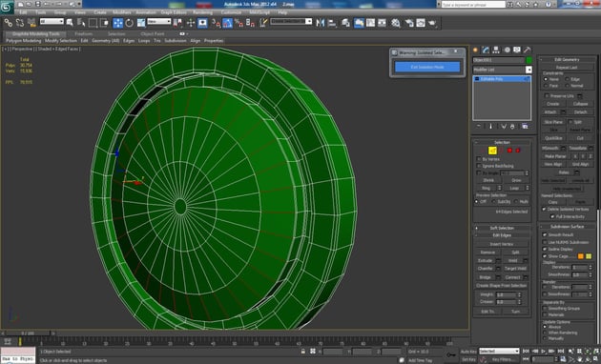Toggle the Smooth Result checkbox
The height and width of the screenshot is (364, 601).
pos(545,234)
